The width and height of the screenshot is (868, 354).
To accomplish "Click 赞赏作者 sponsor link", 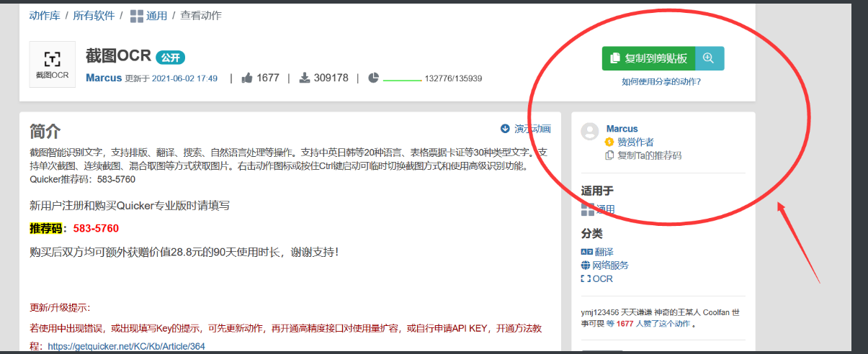I will click(635, 142).
